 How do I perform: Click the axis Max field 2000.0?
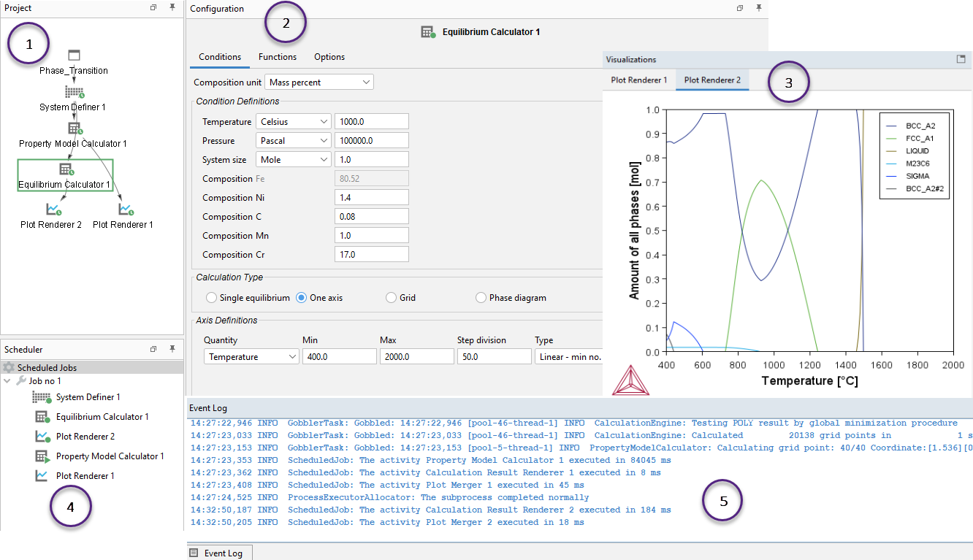pyautogui.click(x=417, y=357)
